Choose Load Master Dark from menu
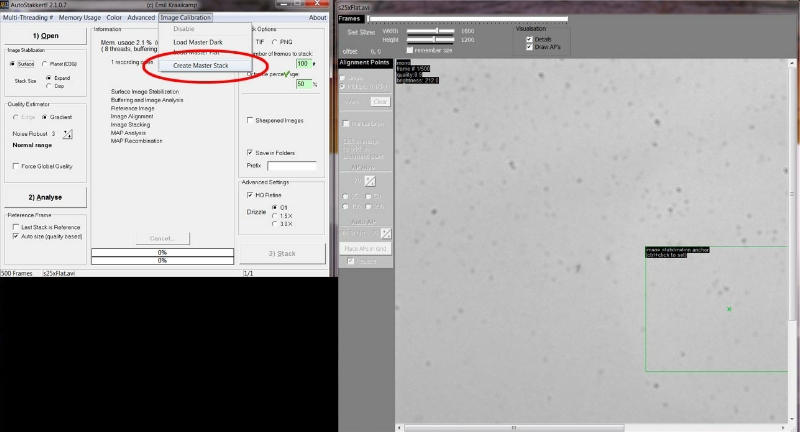The height and width of the screenshot is (432, 800). (195, 42)
